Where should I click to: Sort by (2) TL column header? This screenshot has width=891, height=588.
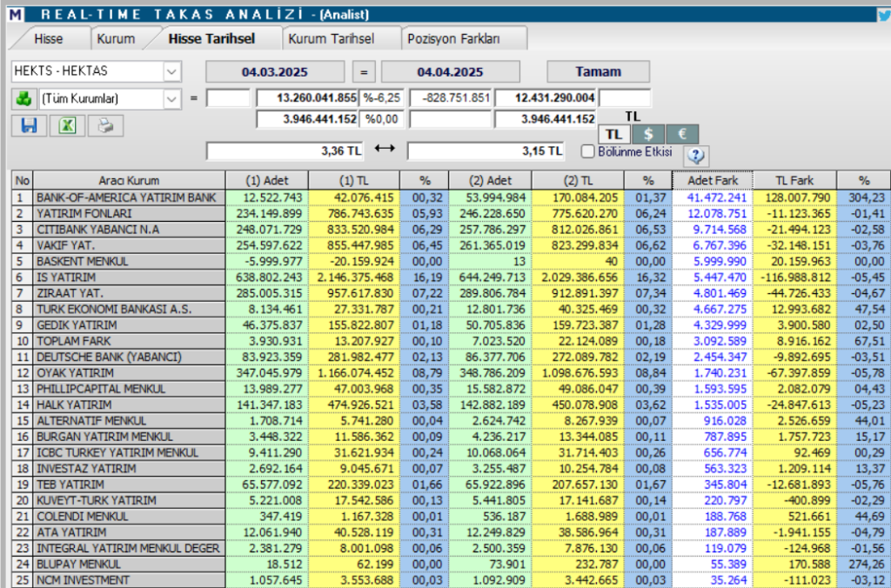[578, 181]
